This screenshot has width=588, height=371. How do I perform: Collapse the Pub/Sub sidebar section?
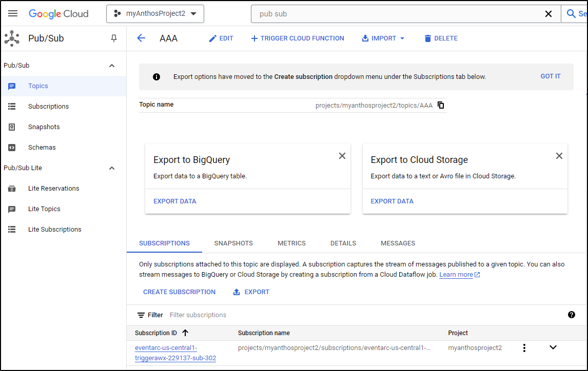[x=112, y=66]
